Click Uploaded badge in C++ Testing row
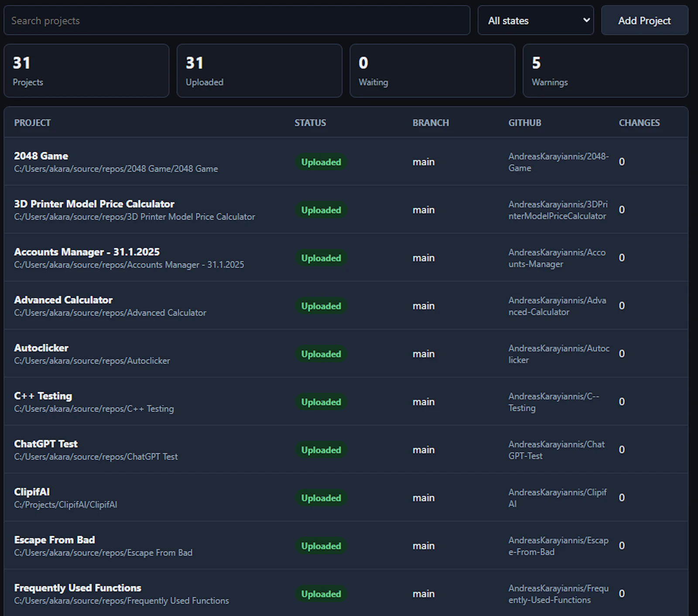 pyautogui.click(x=321, y=402)
